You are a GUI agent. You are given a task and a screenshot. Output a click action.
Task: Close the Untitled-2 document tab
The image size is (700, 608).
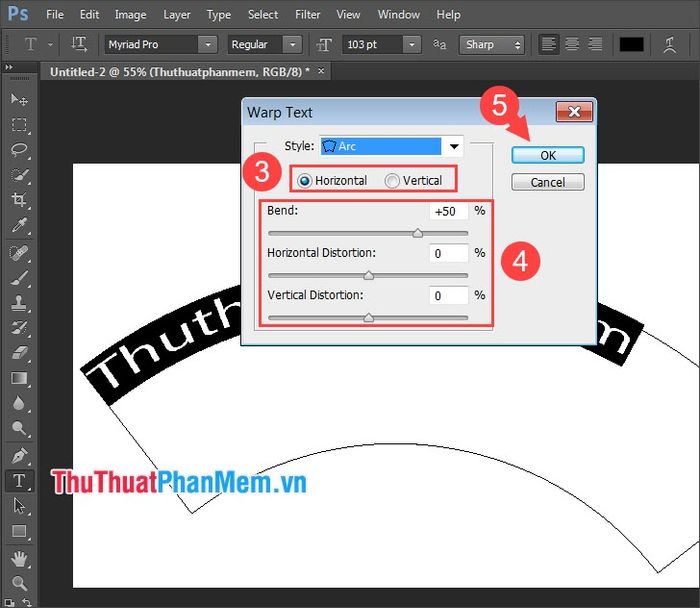(321, 71)
